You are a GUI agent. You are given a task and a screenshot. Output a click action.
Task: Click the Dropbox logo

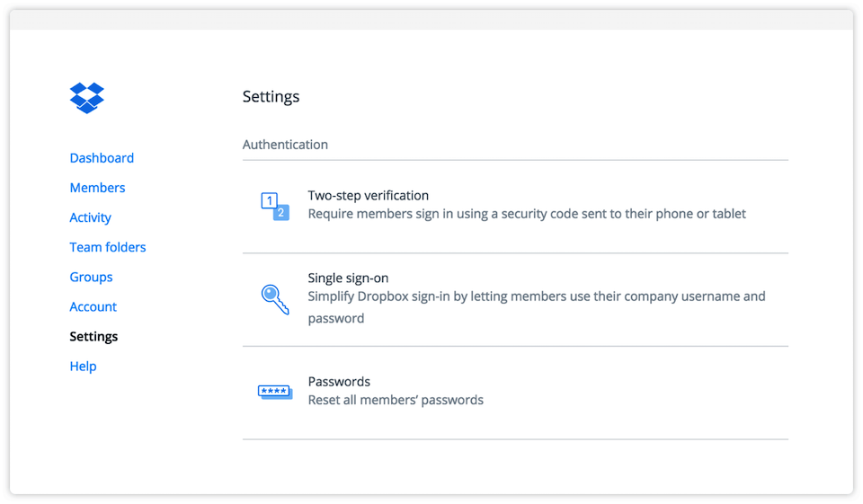coord(87,97)
